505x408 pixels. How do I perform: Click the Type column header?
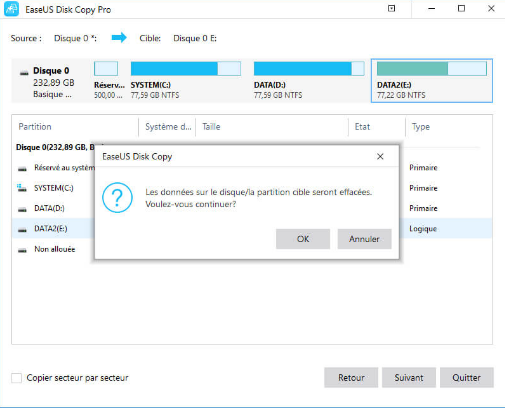(x=421, y=127)
